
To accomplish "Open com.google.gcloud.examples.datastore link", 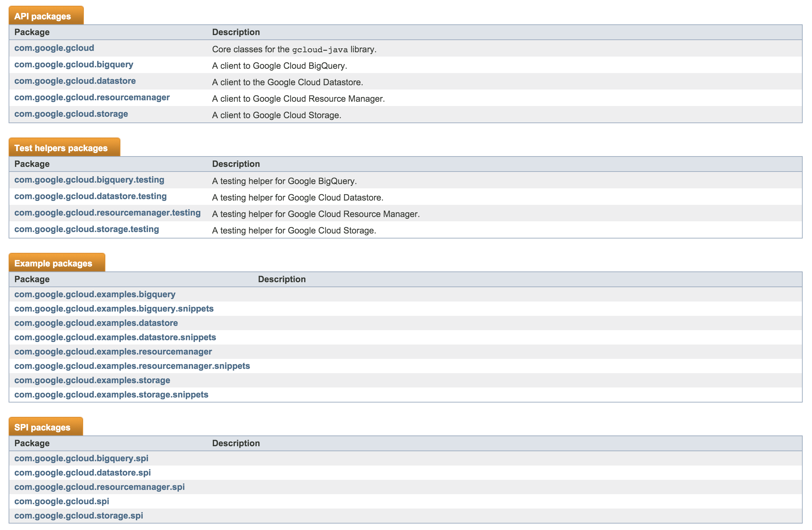I will point(96,323).
